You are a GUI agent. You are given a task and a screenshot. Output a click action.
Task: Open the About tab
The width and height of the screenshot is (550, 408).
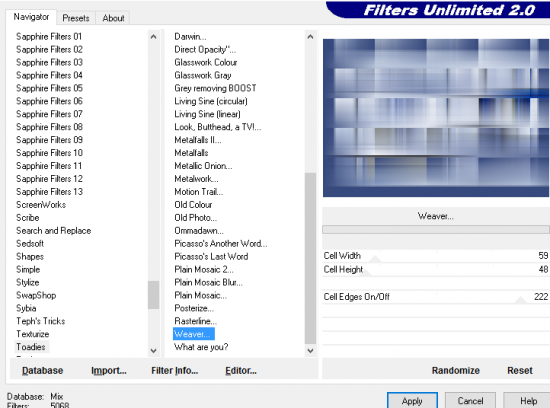(113, 18)
